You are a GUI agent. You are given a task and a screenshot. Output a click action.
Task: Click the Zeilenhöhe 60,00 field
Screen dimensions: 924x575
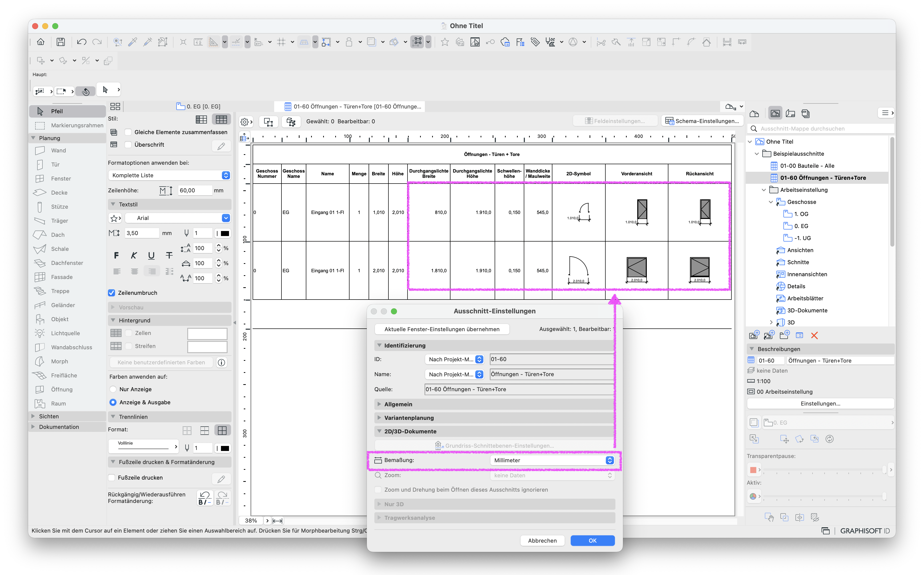pos(195,191)
